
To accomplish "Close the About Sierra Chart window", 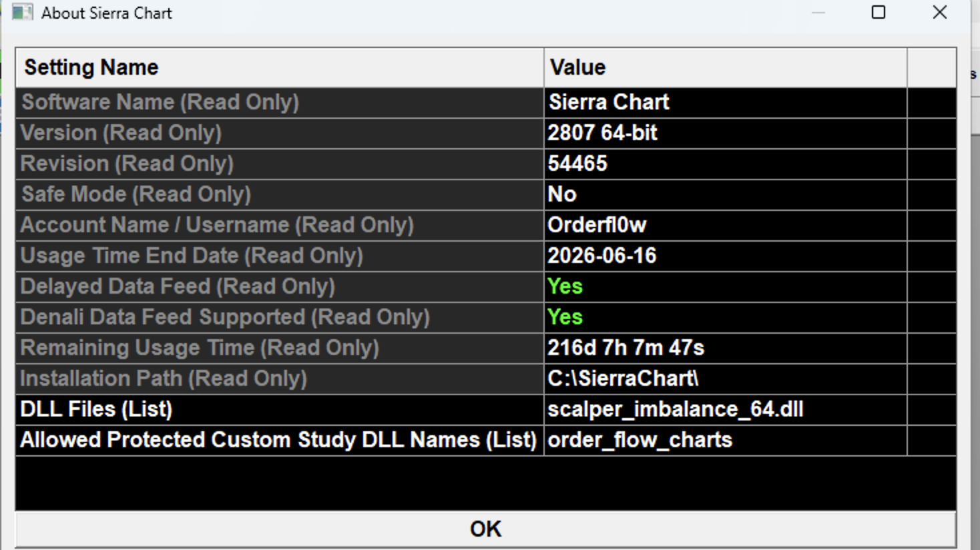I will (940, 13).
